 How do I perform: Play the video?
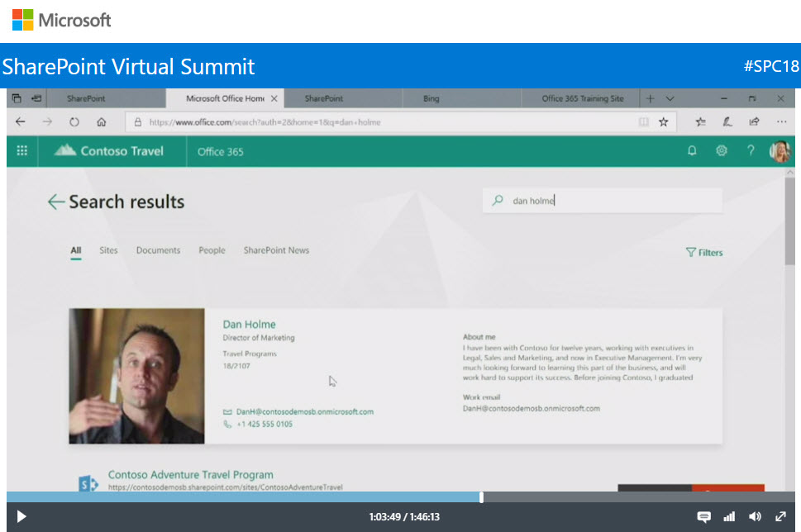(x=21, y=516)
